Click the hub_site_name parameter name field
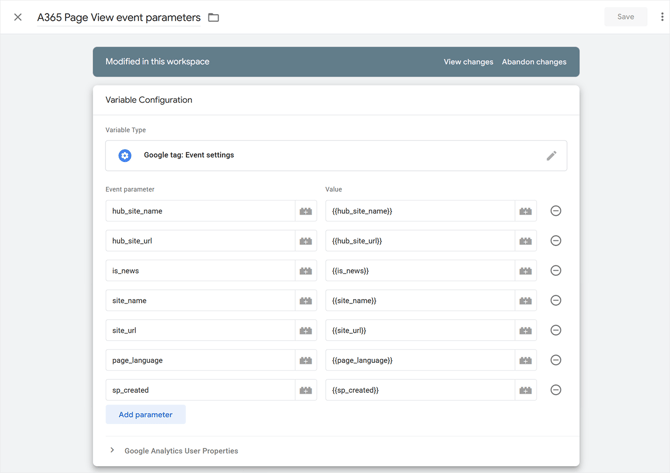Screen dimensions: 670x473 point(200,211)
